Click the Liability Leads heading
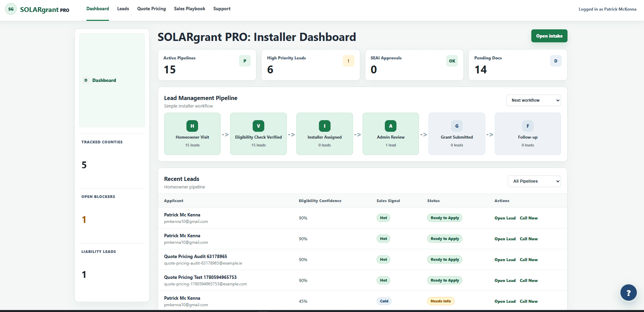This screenshot has height=312, width=644. [99, 252]
